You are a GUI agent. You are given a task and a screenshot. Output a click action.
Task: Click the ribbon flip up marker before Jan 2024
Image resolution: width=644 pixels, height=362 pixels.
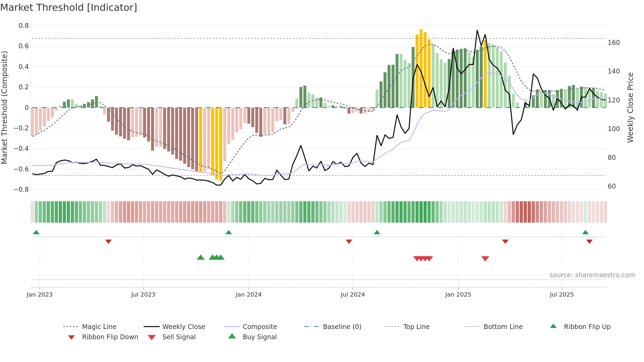(229, 232)
